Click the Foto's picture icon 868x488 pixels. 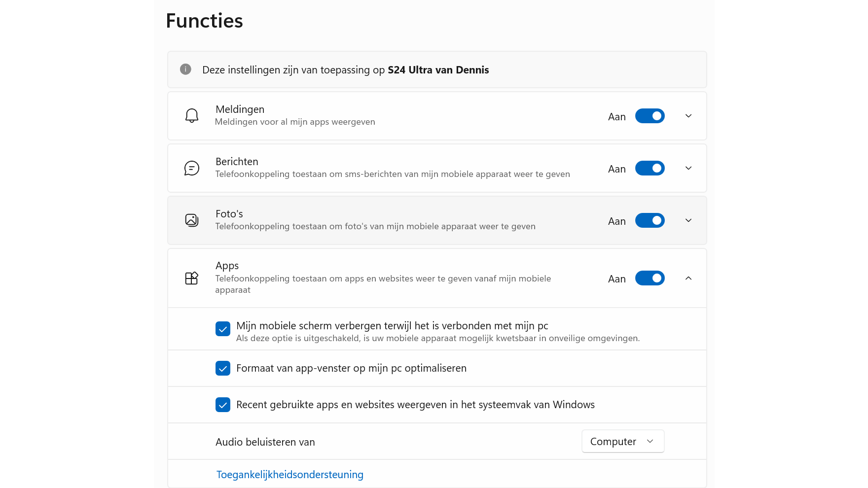(192, 220)
